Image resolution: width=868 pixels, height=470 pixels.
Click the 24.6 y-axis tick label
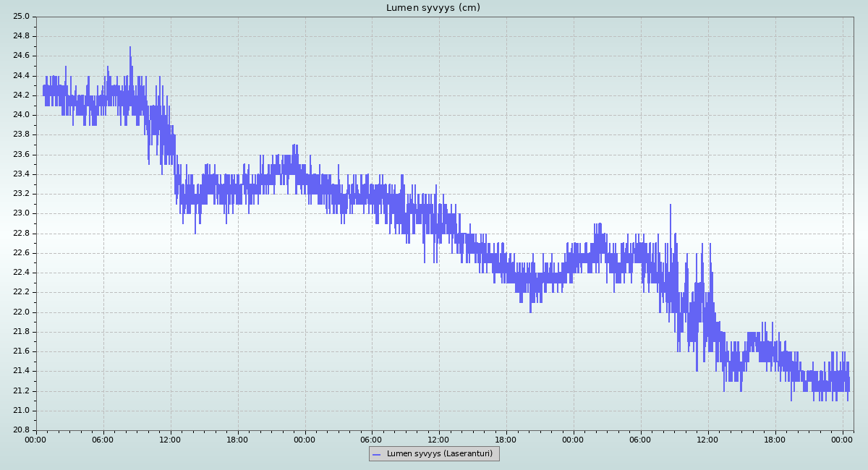(x=22, y=56)
